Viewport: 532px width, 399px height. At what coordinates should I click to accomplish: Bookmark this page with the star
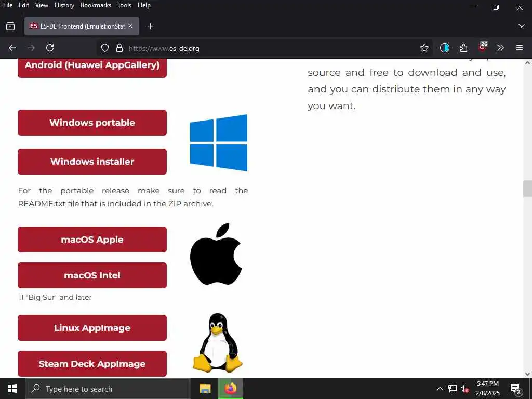pyautogui.click(x=424, y=48)
